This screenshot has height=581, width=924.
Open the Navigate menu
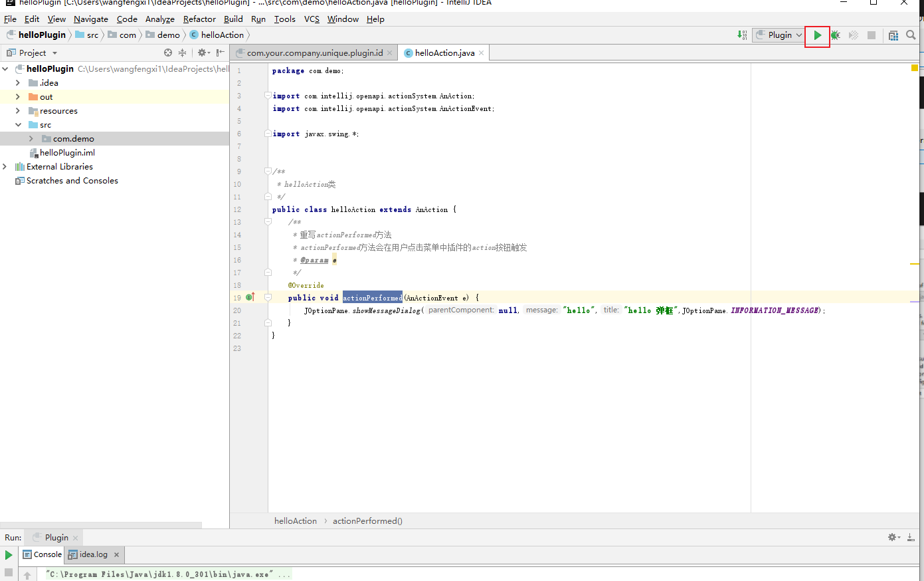point(91,19)
